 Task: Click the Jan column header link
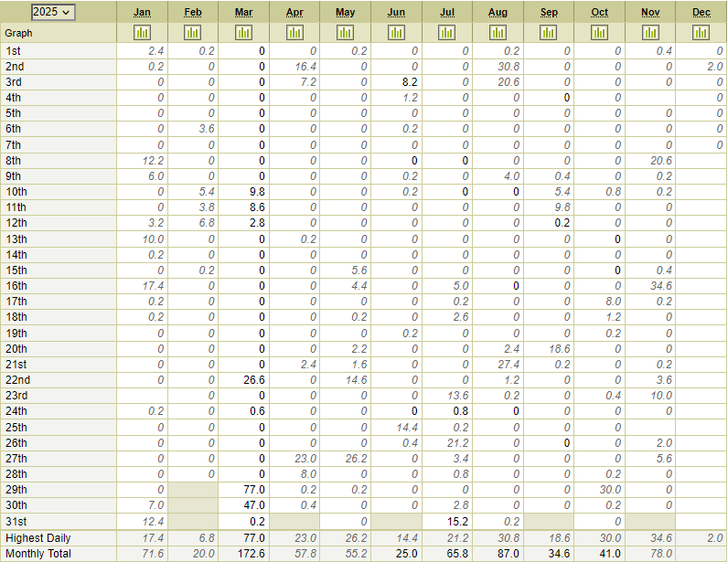coord(142,12)
